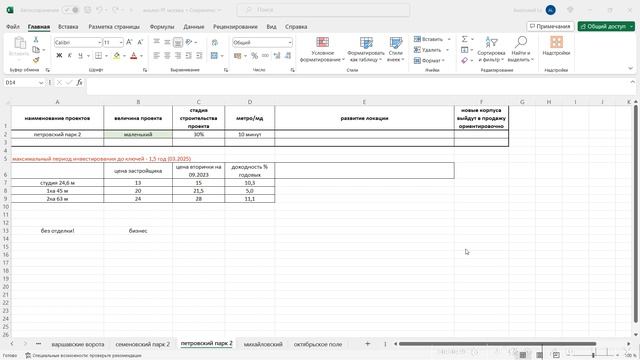Open the Calibri font name dropdown
This screenshot has height=360, width=640.
coord(99,42)
